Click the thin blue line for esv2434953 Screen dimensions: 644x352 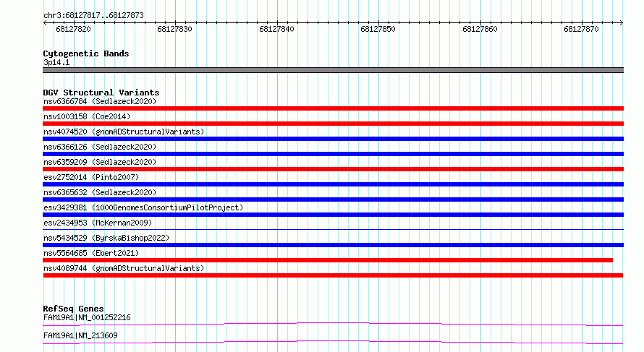333,229
